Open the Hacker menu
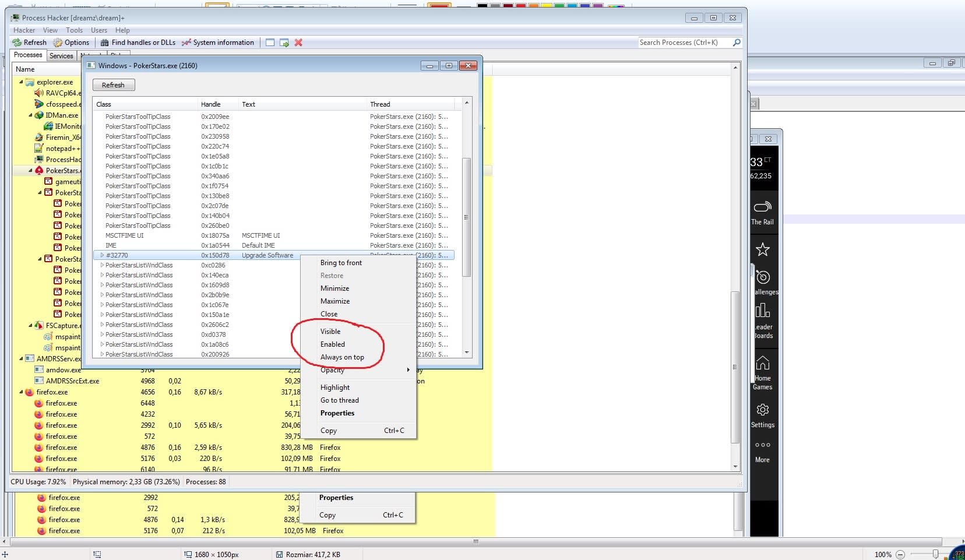Screen dimensions: 965x560 (24, 30)
